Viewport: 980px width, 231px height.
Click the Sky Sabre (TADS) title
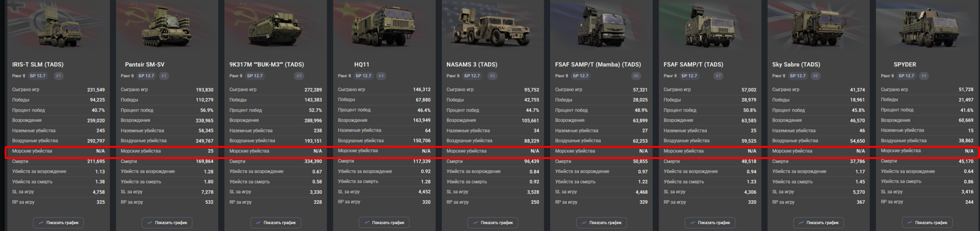[x=796, y=64]
